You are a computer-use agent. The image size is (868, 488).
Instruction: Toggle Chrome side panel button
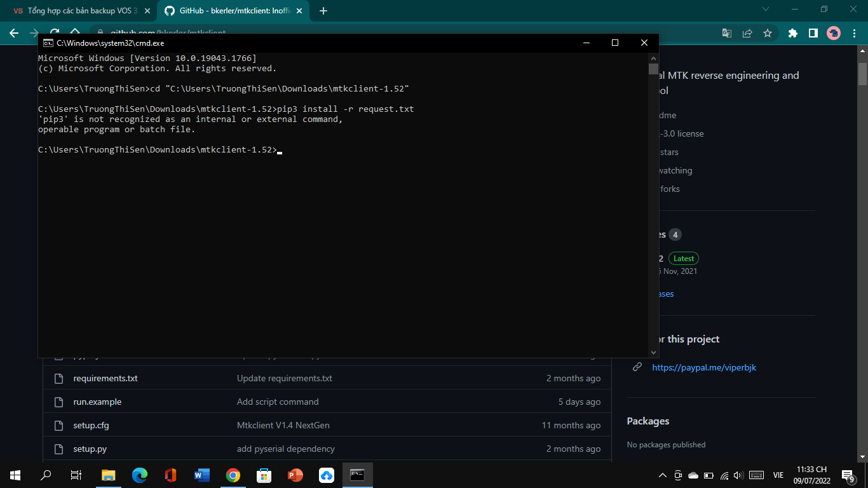[x=813, y=33]
